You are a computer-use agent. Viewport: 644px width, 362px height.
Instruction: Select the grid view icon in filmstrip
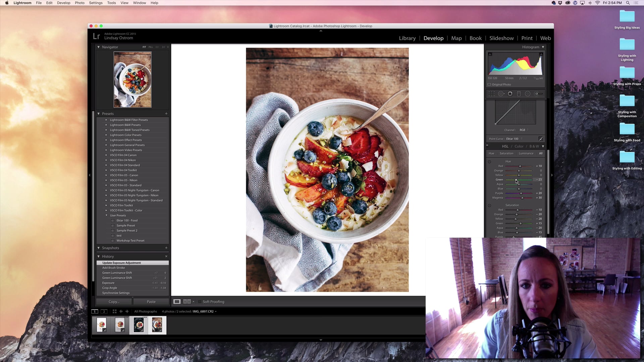115,311
